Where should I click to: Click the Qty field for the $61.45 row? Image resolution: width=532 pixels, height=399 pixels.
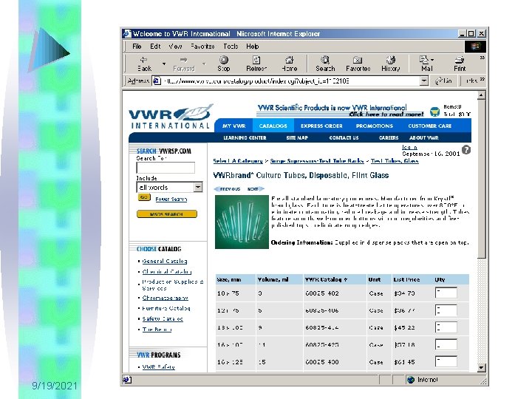tap(446, 361)
